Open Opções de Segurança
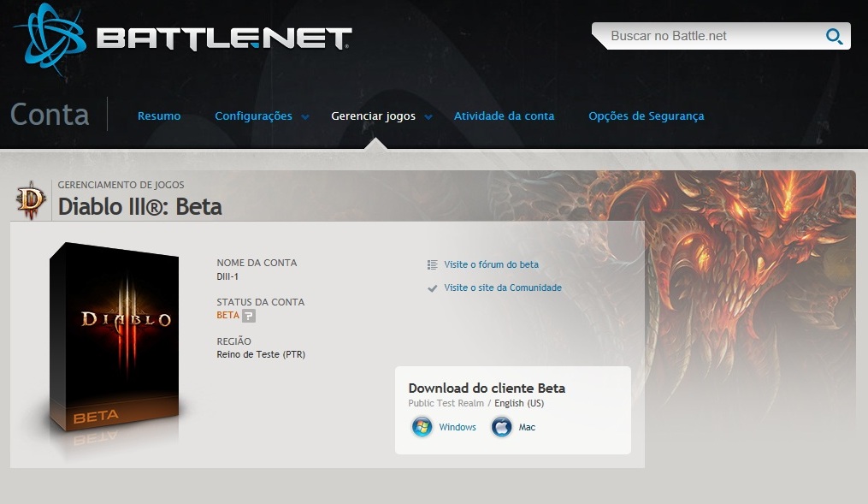This screenshot has height=504, width=868. pos(646,116)
